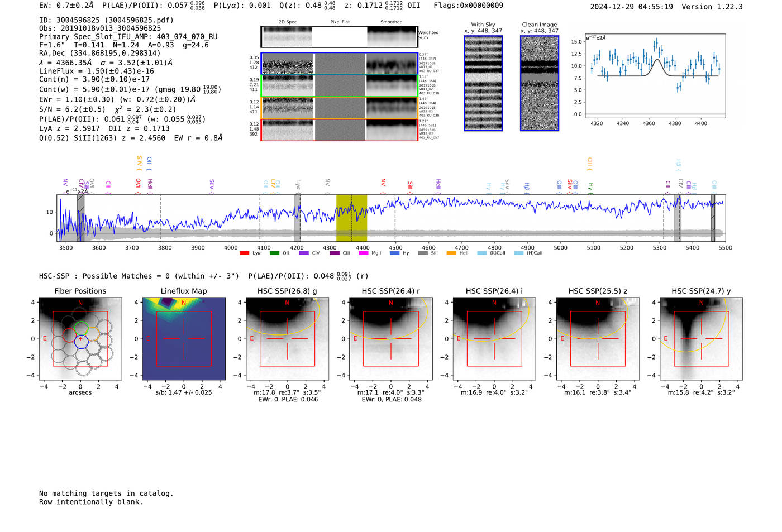Click the EWr: 0, PLAE: 0.048 label
The image size is (782, 532).
[x=391, y=400]
